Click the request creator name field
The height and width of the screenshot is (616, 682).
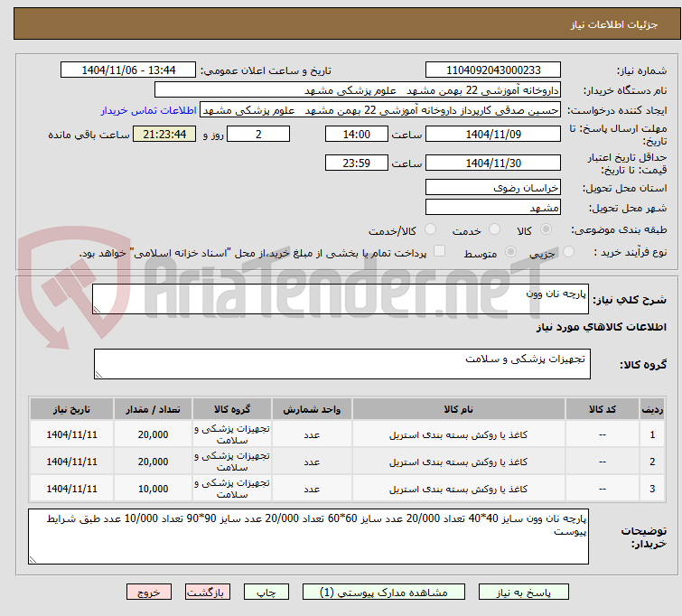click(x=380, y=110)
